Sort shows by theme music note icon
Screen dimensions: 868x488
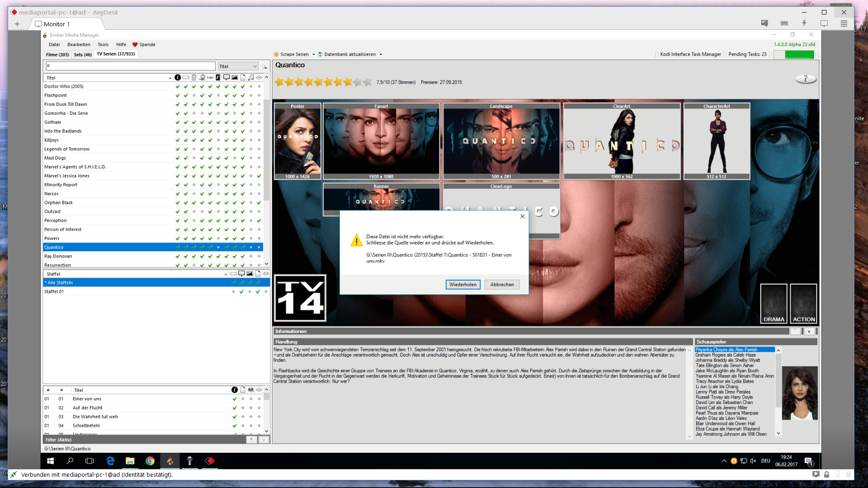coord(251,78)
